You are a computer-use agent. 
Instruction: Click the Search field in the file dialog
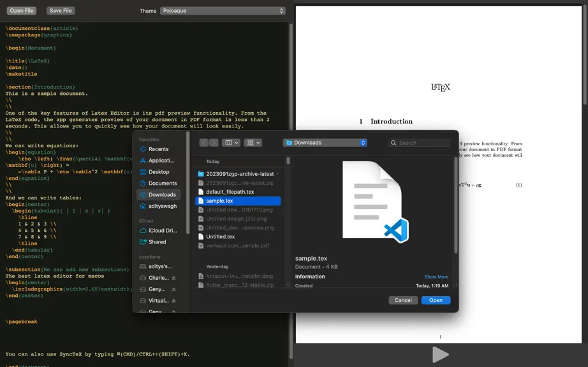(x=419, y=143)
